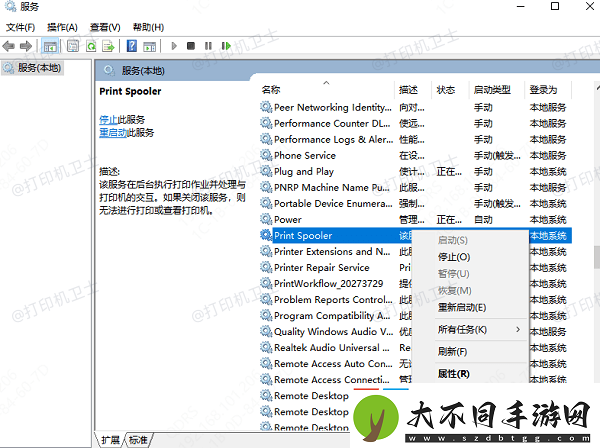
Task: Open the 操作(A) menu
Action: [62, 27]
